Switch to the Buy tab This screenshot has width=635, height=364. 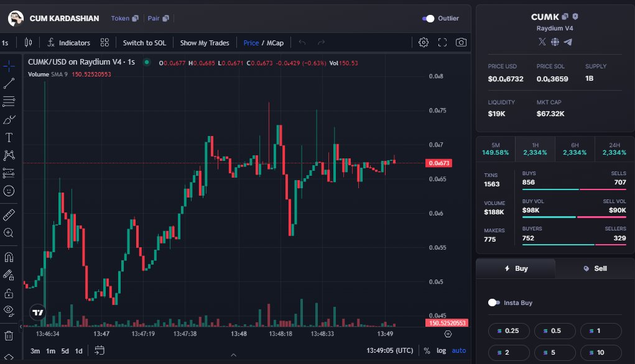(516, 268)
